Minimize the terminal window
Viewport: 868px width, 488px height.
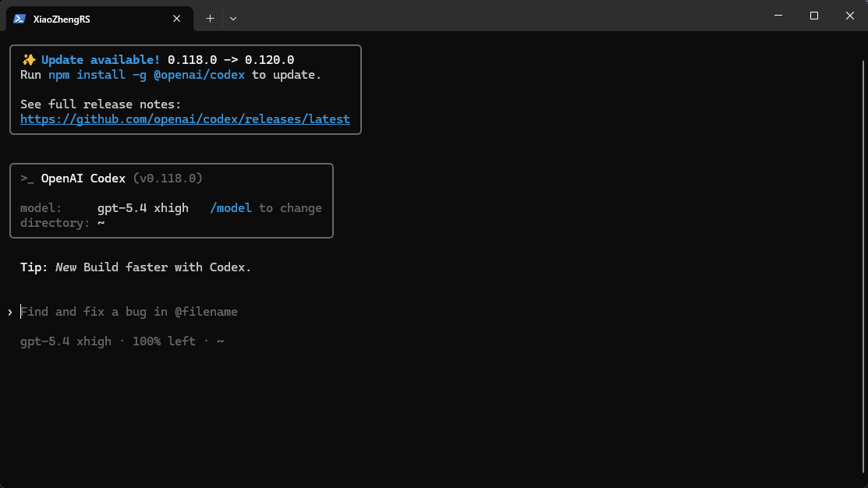[x=778, y=16]
